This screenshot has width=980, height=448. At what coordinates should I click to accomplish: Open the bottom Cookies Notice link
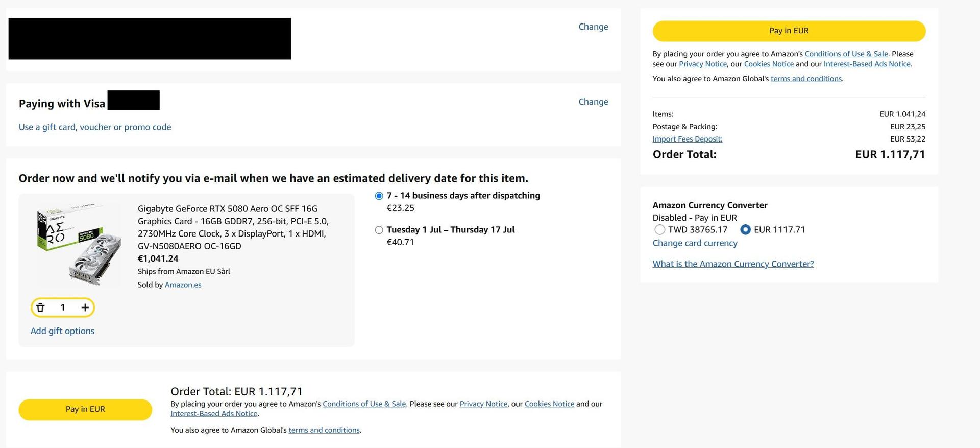click(549, 404)
